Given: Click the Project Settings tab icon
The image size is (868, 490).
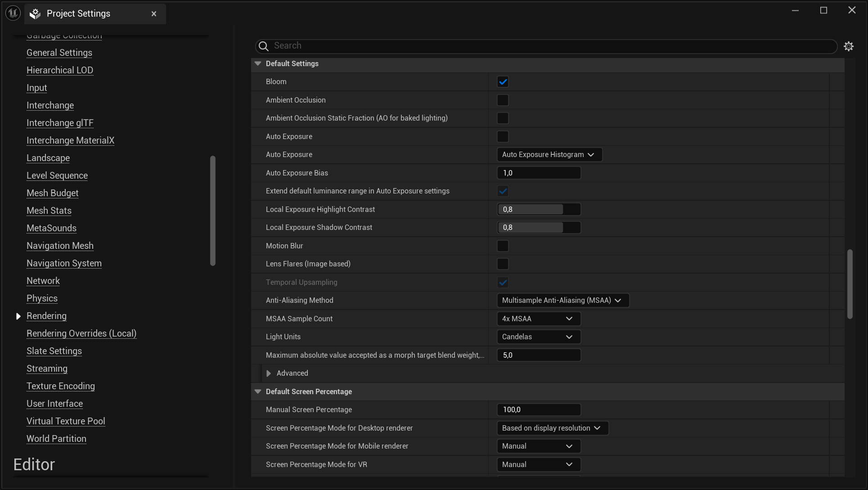Looking at the screenshot, I should tap(34, 13).
